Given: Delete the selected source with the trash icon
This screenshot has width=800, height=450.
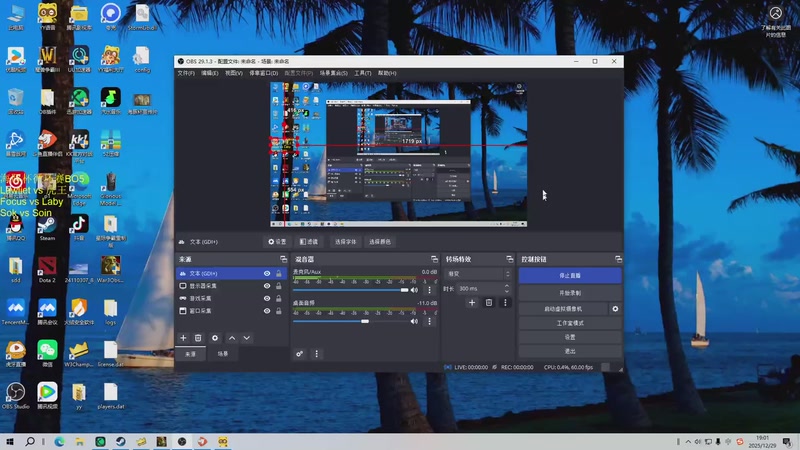Looking at the screenshot, I should click(x=198, y=338).
